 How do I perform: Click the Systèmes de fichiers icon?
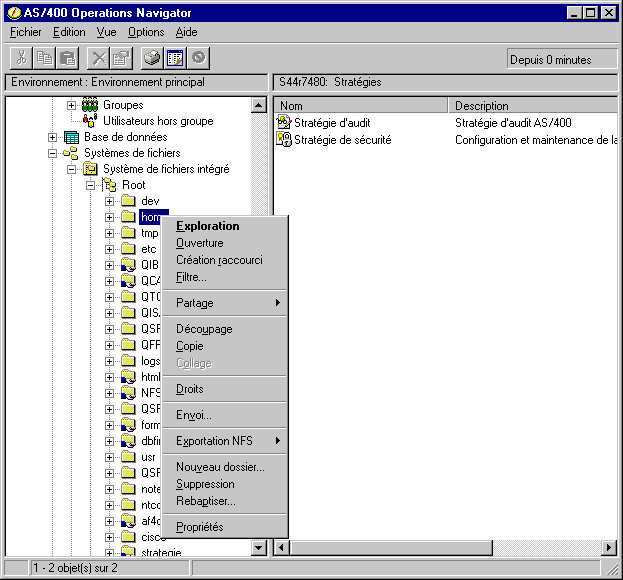click(71, 153)
